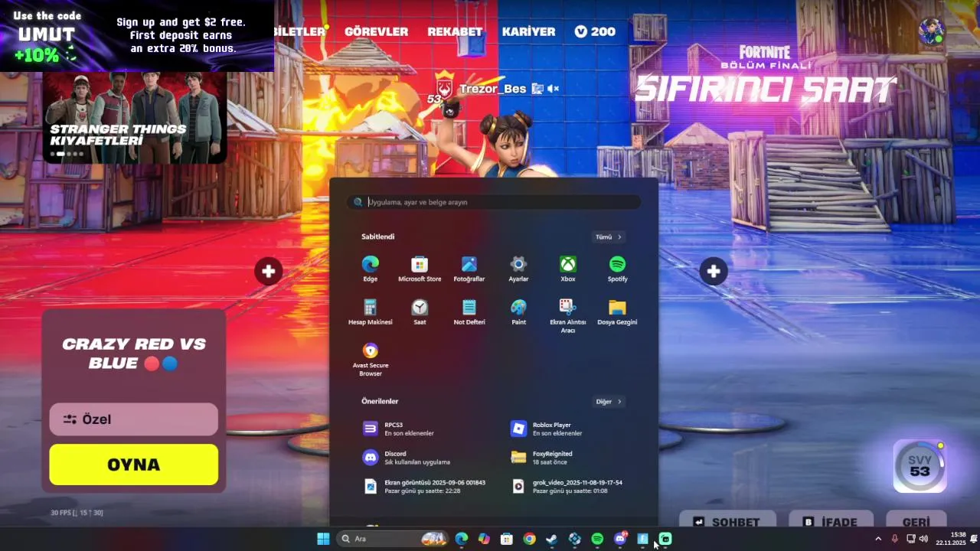The width and height of the screenshot is (980, 551).
Task: Open Discord from the taskbar
Action: click(620, 539)
